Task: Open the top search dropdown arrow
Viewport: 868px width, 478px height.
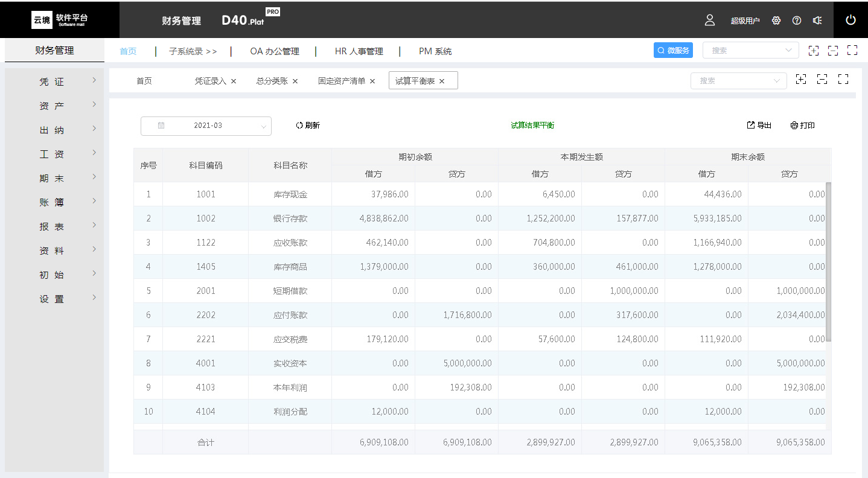Action: [x=788, y=51]
